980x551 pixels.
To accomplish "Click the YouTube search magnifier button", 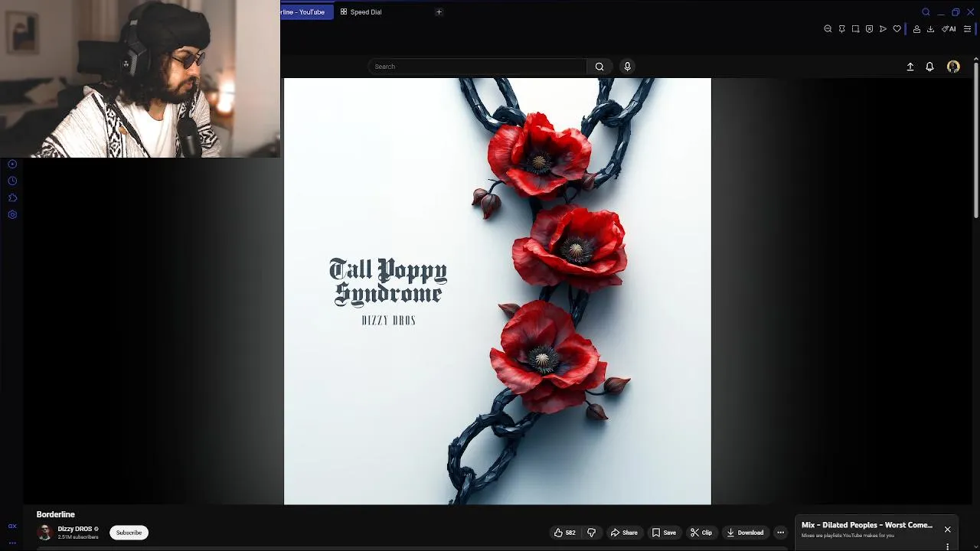I will 599,67.
